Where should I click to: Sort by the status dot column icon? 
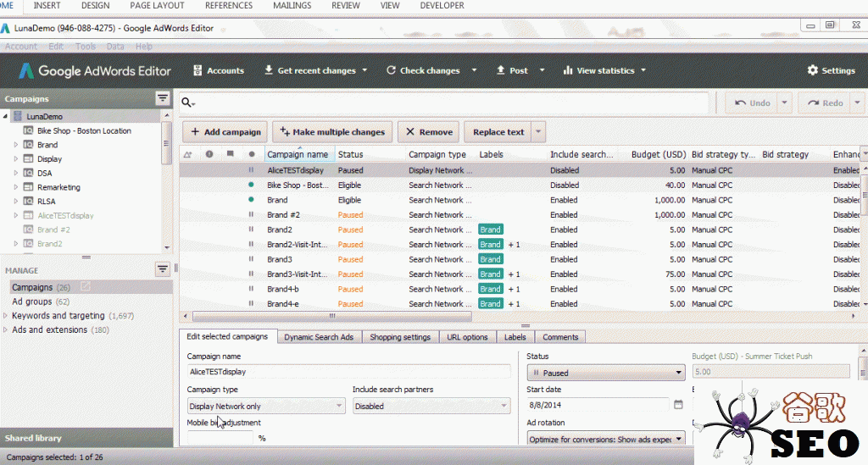[x=251, y=154]
